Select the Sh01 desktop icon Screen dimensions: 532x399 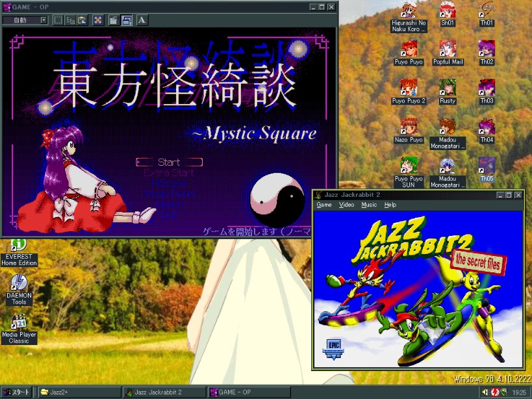(x=448, y=14)
